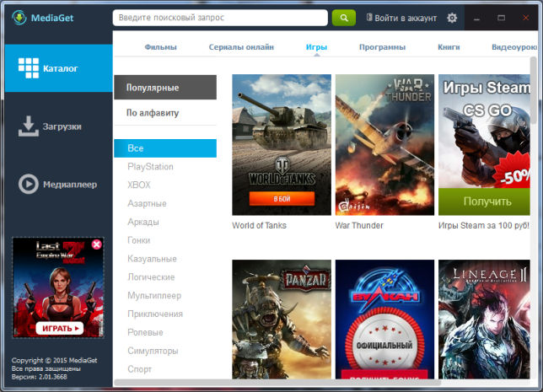Maximize the MediaGet window
543x392 pixels.
pyautogui.click(x=501, y=18)
